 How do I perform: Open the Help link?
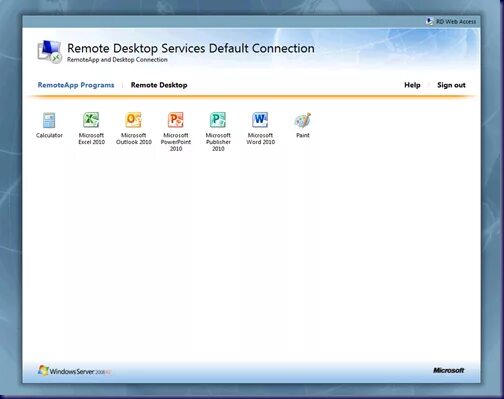point(412,85)
